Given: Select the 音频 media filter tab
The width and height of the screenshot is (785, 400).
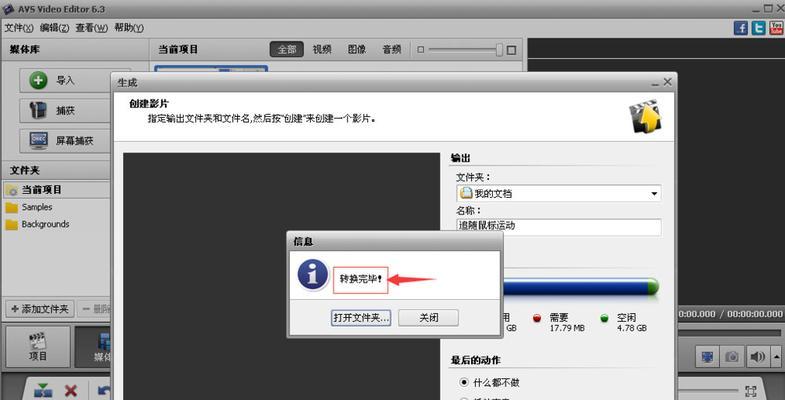Looking at the screenshot, I should (x=392, y=50).
